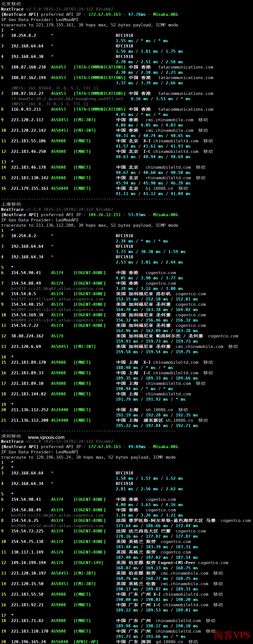253x644 pixels.
Task: Click the www.vpsxxs.com watermark link
Action: point(46,437)
